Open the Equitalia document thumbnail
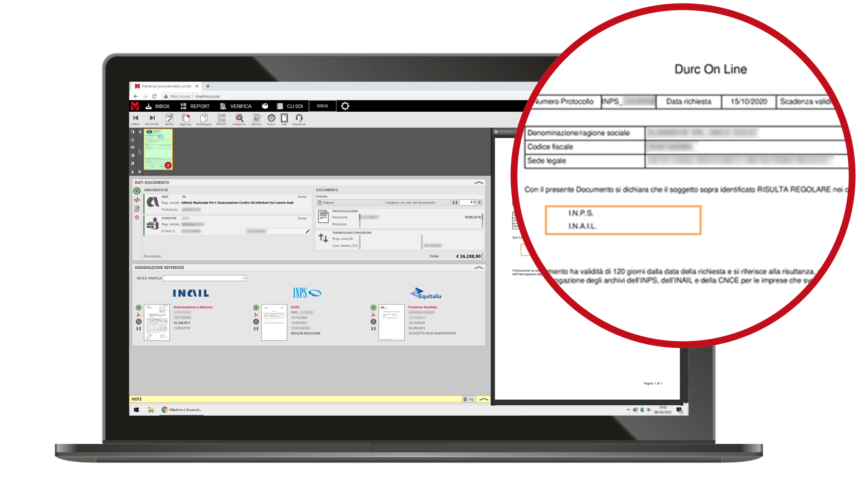 392,323
